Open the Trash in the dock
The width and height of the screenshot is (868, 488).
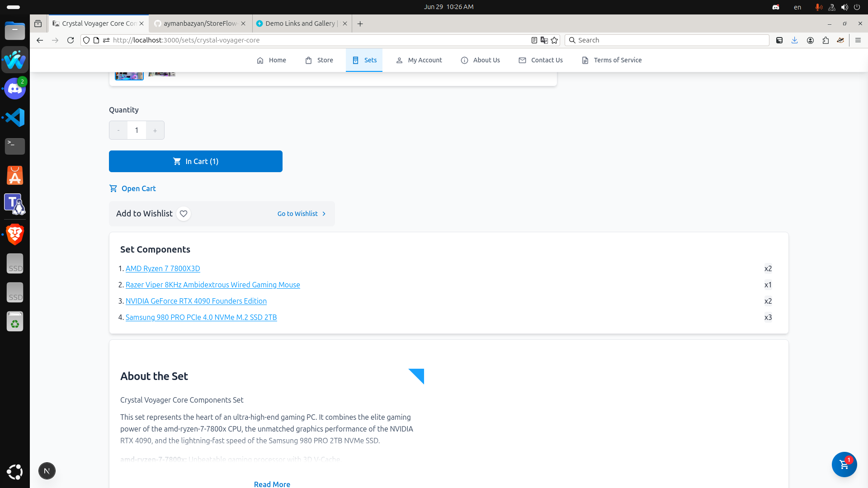pos(15,322)
